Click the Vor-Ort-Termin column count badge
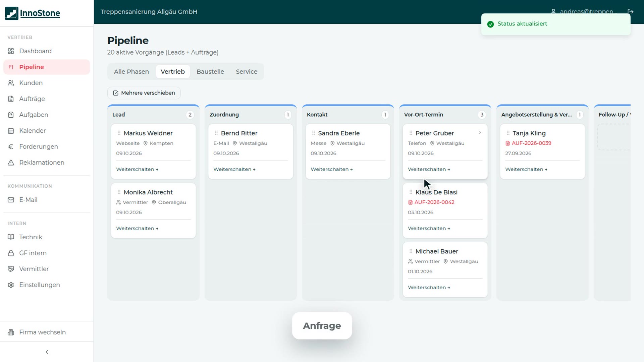Screen dimensions: 644x362 482,115
